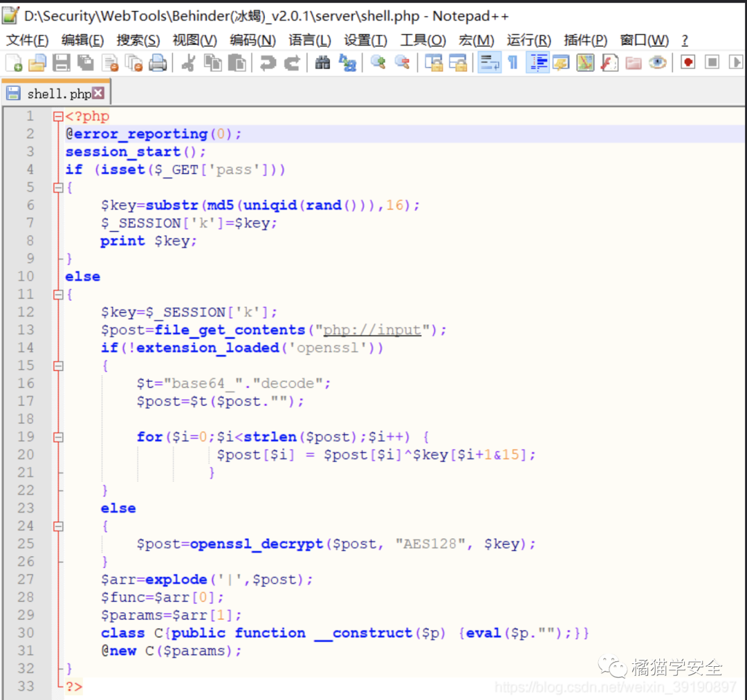Screen dimensions: 747x700
Task: Toggle show all characters
Action: tap(513, 63)
